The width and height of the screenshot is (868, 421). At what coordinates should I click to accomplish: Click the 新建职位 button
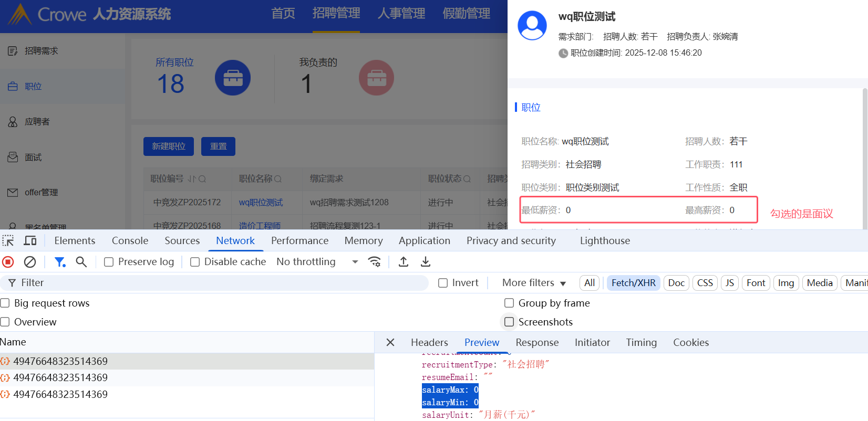pyautogui.click(x=169, y=146)
